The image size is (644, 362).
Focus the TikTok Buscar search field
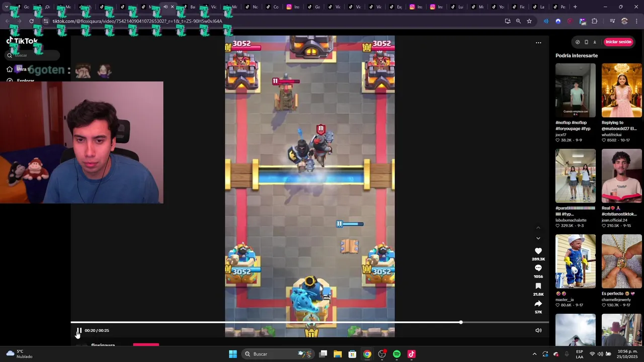point(33,55)
